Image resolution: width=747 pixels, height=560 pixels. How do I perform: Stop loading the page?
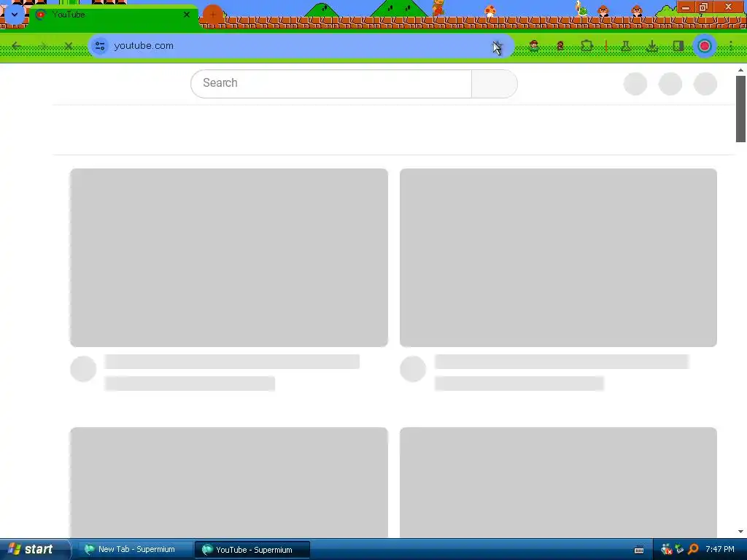[x=68, y=46]
